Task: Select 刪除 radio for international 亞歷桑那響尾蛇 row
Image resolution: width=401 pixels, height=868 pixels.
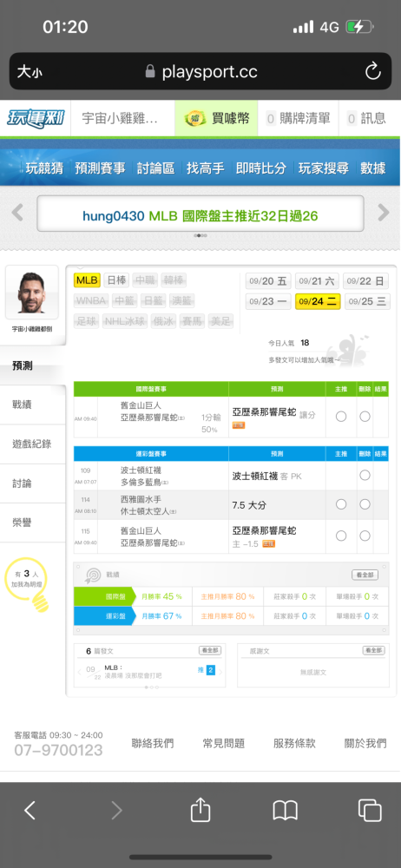Action: click(365, 417)
